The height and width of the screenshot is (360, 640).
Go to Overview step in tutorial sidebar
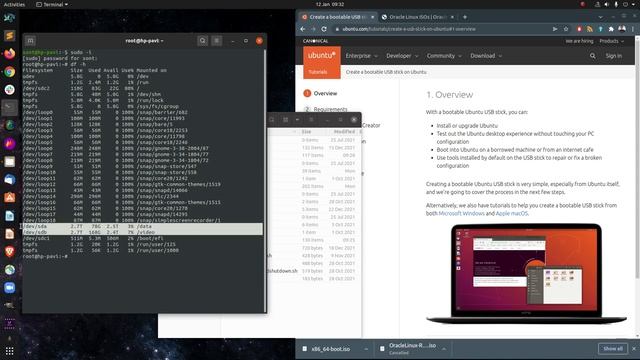[x=325, y=93]
